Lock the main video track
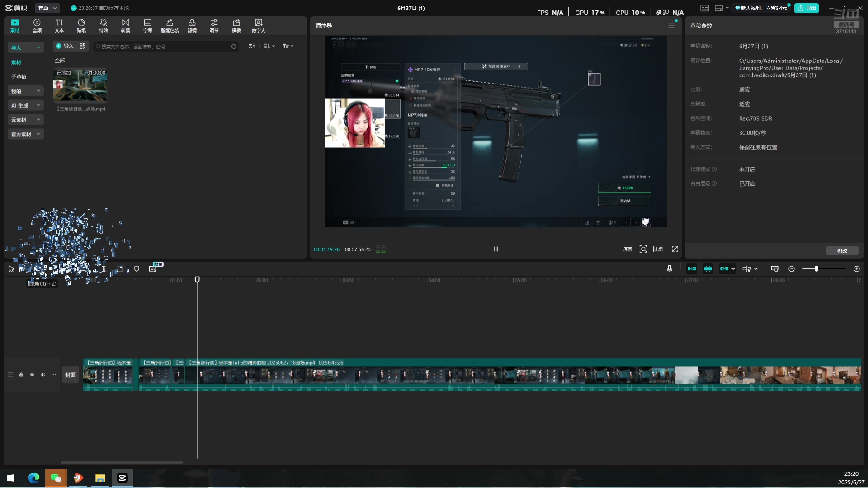 [21, 375]
